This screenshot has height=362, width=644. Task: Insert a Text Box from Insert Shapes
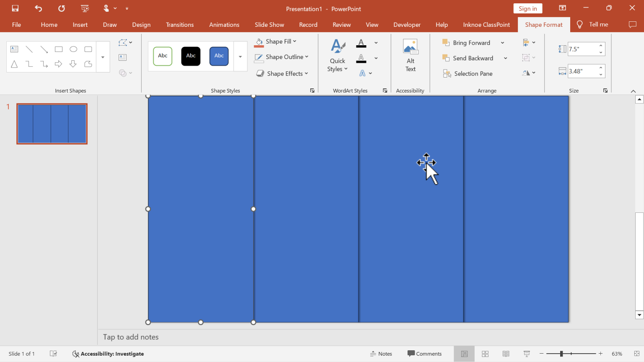coord(14,49)
